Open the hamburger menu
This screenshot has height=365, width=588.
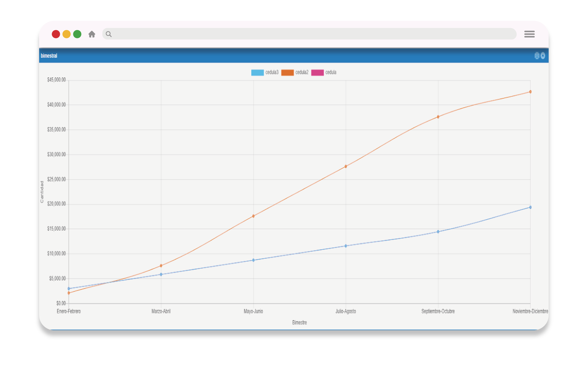pyautogui.click(x=529, y=34)
